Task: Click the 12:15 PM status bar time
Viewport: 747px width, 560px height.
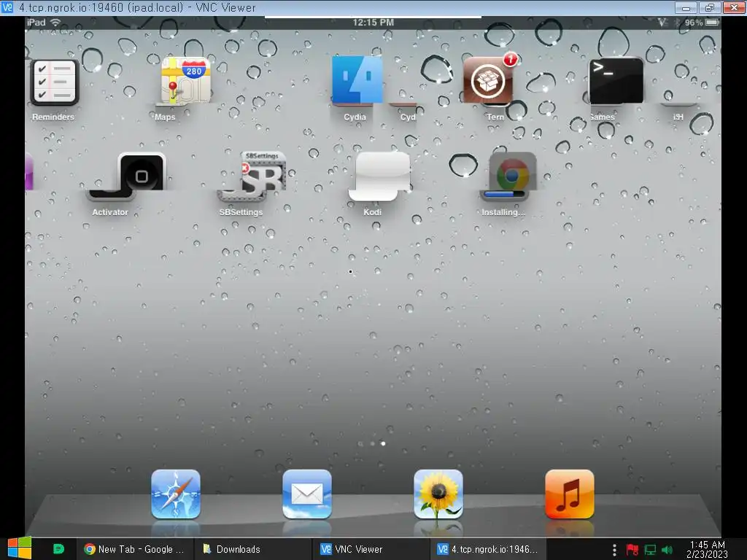Action: point(373,23)
